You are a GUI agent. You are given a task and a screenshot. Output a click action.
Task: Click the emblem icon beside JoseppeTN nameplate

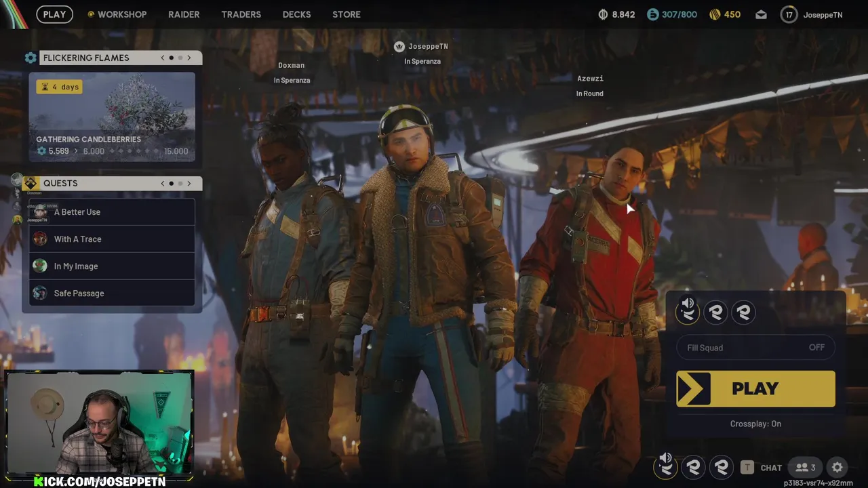pyautogui.click(x=399, y=46)
